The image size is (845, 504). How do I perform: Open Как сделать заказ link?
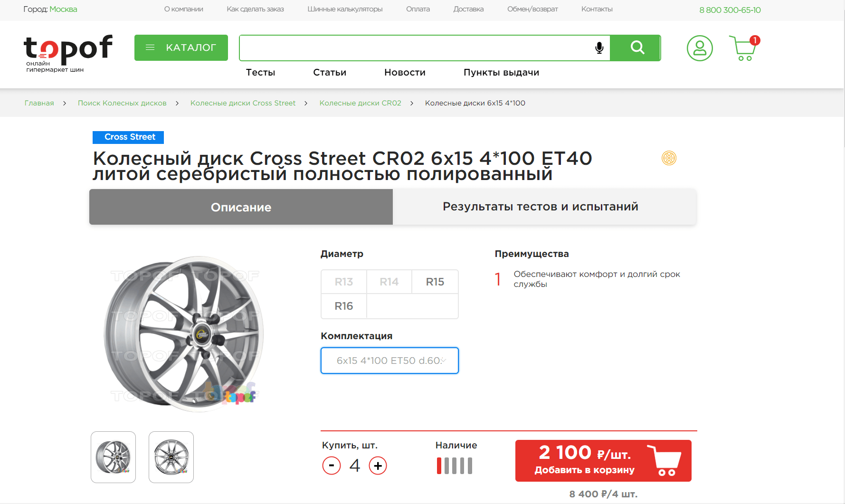[255, 10]
